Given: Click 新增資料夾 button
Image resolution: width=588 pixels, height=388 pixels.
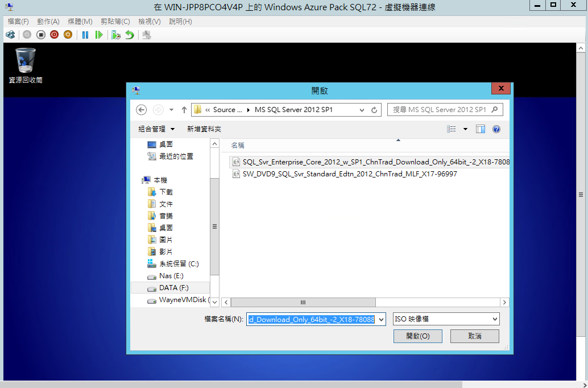Looking at the screenshot, I should click(x=204, y=129).
